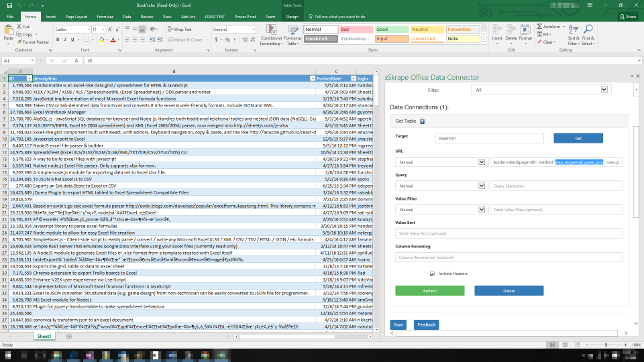Select the Sheet1 worksheet tab

(x=44, y=337)
